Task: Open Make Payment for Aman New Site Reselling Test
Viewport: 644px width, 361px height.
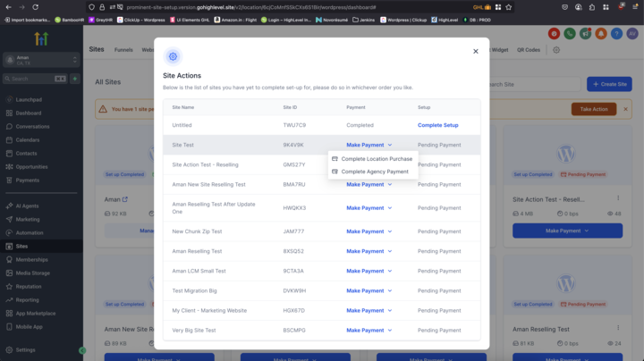Action: [369, 185]
